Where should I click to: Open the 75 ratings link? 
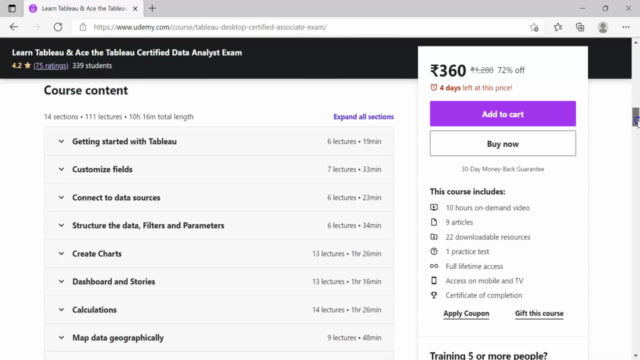point(51,66)
